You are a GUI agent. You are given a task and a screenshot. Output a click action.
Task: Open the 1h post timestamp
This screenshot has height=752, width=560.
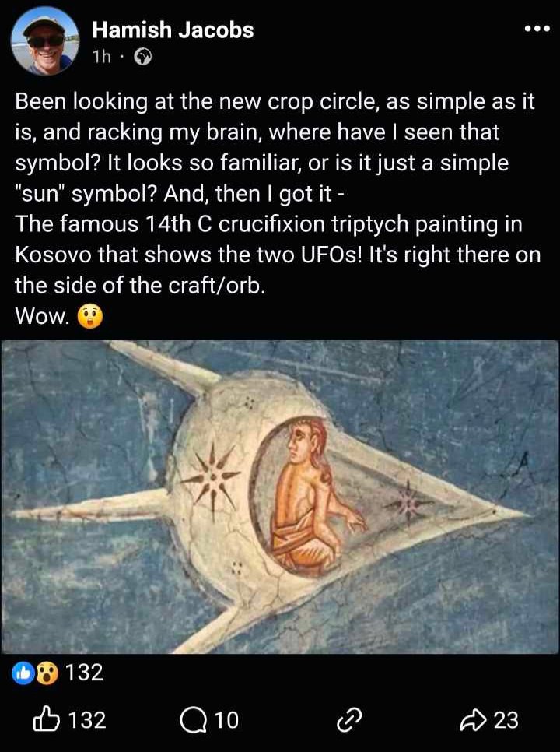pos(102,57)
